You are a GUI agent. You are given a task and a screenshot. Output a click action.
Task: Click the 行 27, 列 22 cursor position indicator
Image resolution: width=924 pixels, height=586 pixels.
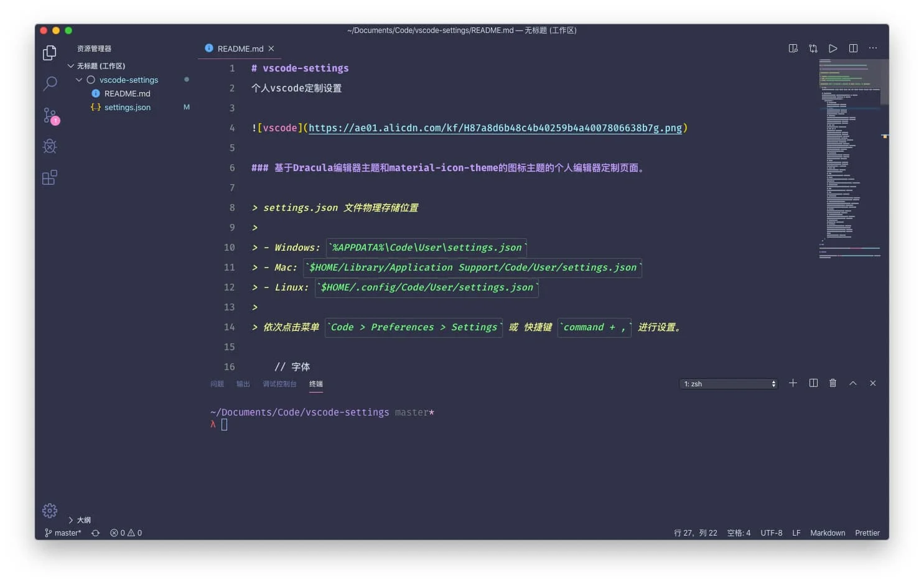696,533
